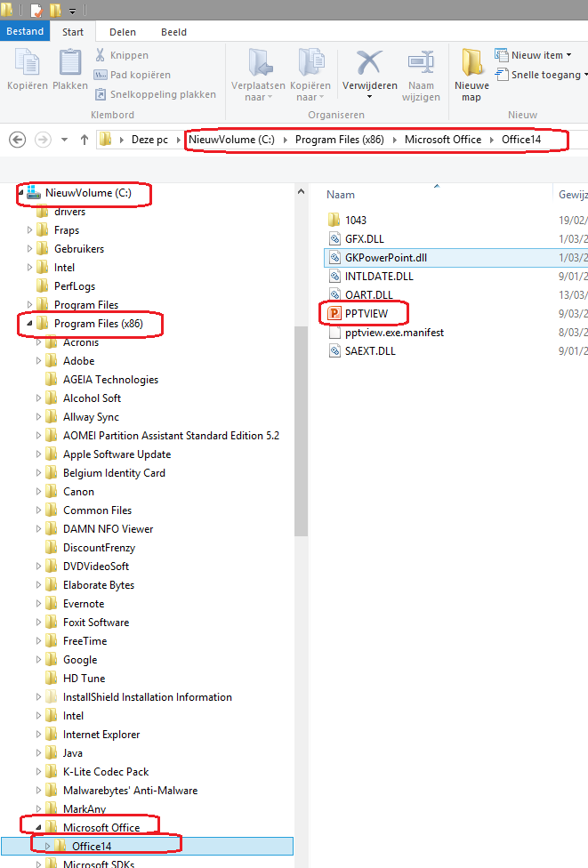588x868 pixels.
Task: Select the drivers folder
Action: point(69,212)
